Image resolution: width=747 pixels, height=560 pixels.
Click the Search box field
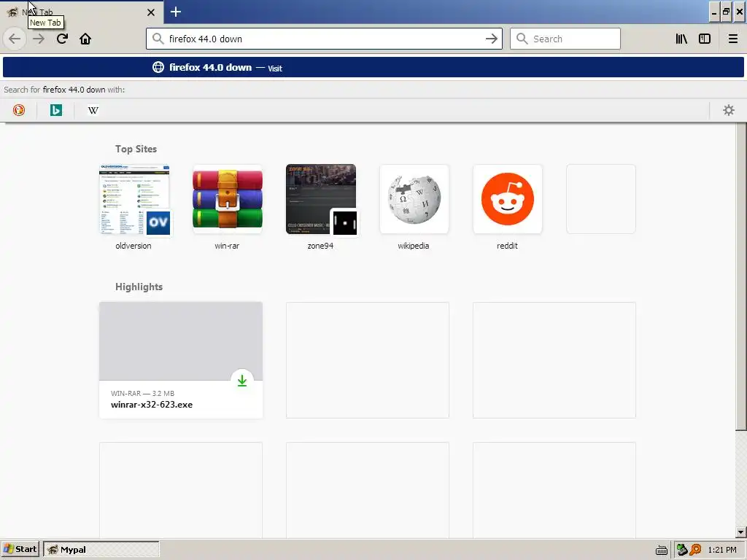565,39
